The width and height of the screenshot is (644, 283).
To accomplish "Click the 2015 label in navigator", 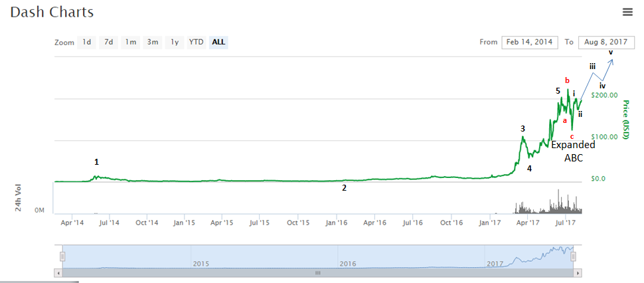I will coord(201,263).
